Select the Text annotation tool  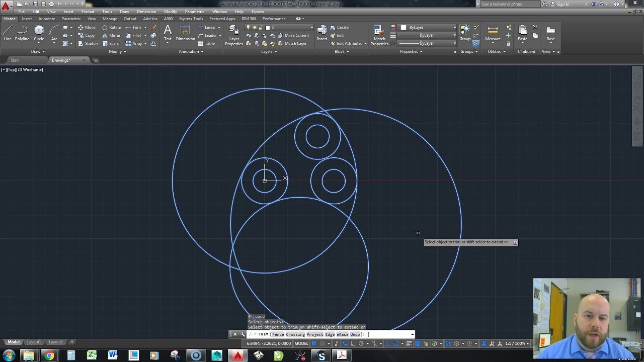tap(168, 33)
